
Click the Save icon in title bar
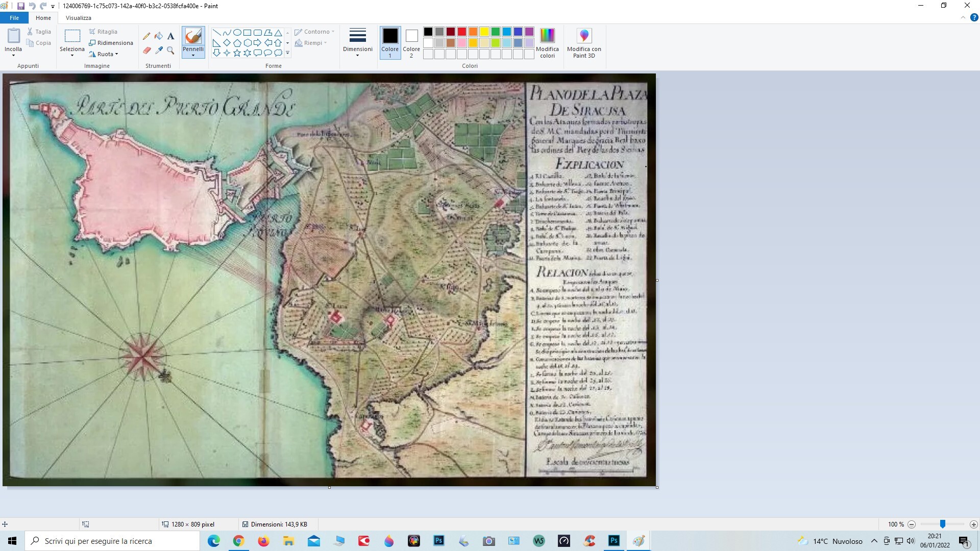coord(21,6)
